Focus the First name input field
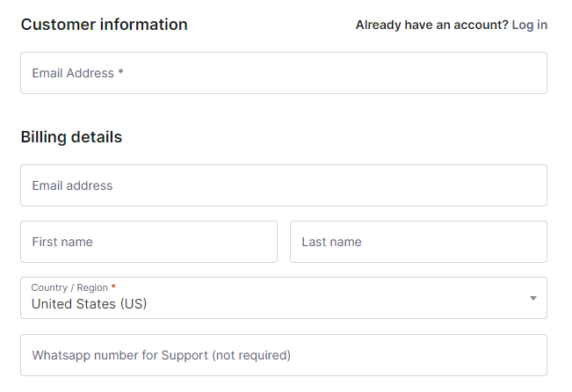Screen dimensions: 572x392 click(148, 242)
